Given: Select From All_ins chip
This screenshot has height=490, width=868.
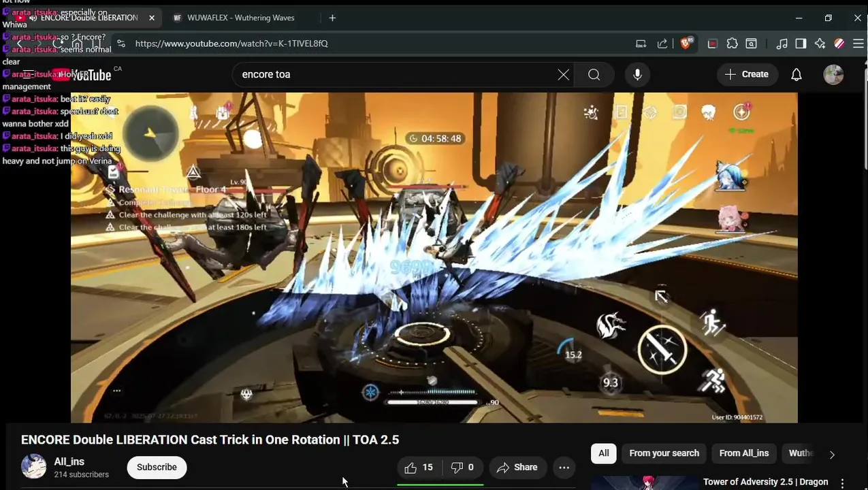Looking at the screenshot, I should point(744,453).
